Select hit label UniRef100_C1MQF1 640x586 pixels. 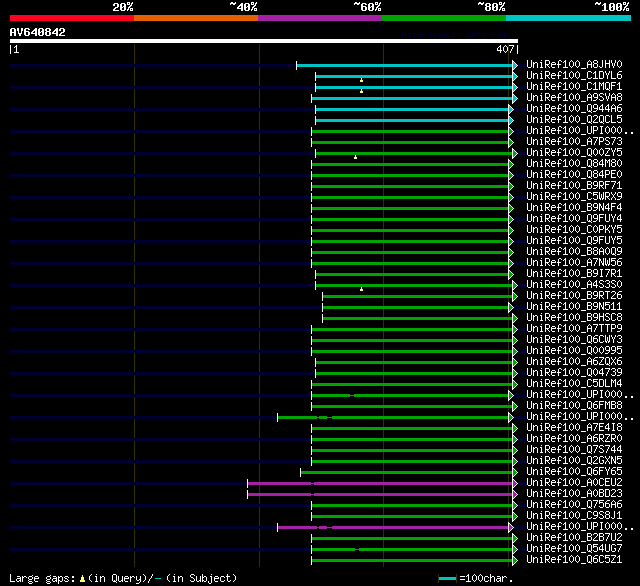574,87
